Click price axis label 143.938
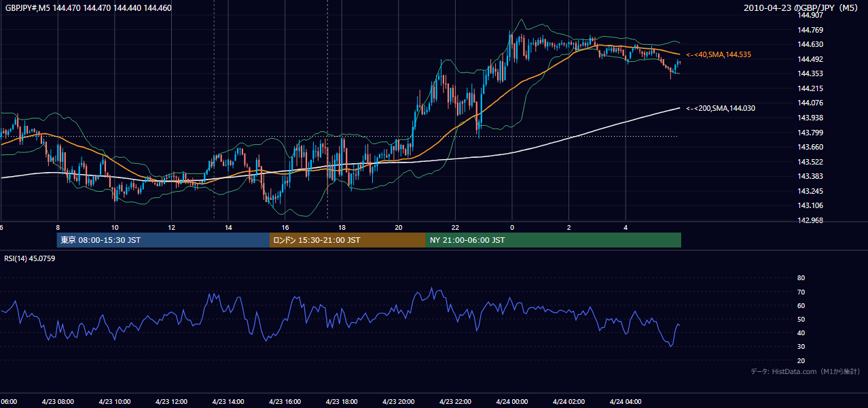This screenshot has width=868, height=408. (x=810, y=118)
